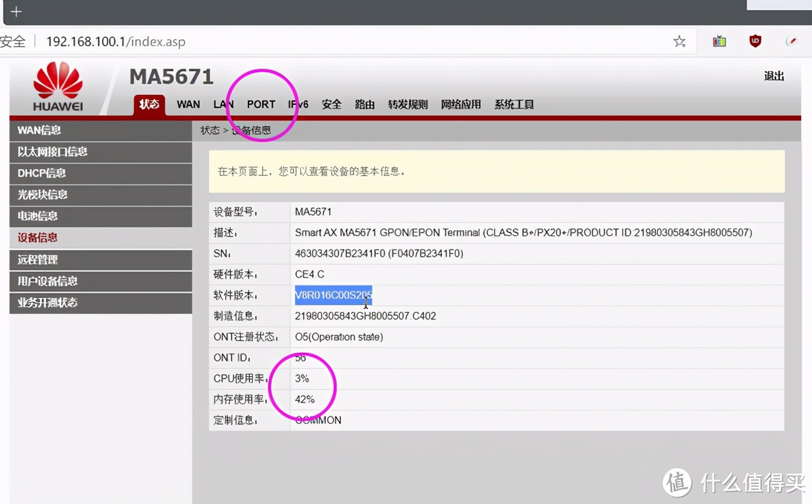Click the 软件版本 label
Viewport: 812px width, 504px height.
(236, 296)
